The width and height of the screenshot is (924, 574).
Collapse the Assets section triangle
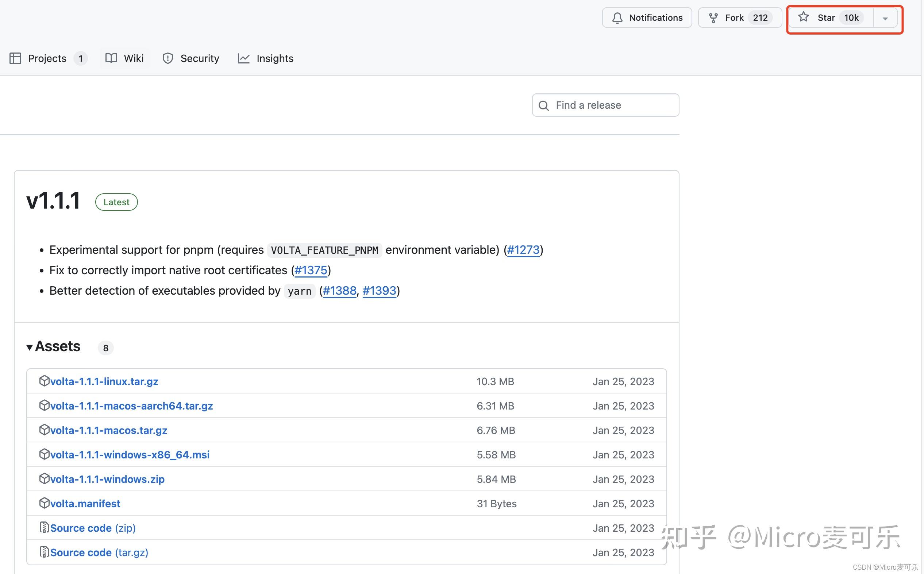click(29, 347)
